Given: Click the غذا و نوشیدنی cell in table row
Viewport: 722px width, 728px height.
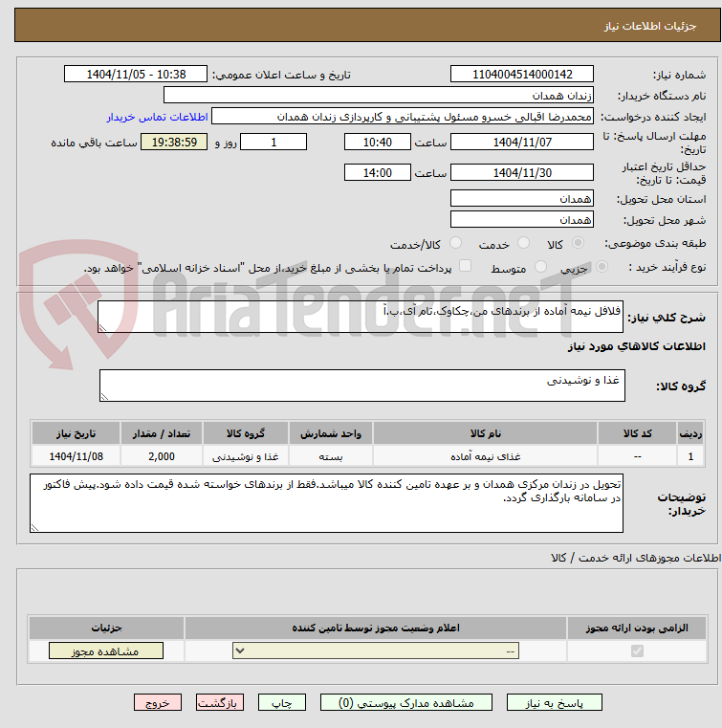Looking at the screenshot, I should coord(246,456).
